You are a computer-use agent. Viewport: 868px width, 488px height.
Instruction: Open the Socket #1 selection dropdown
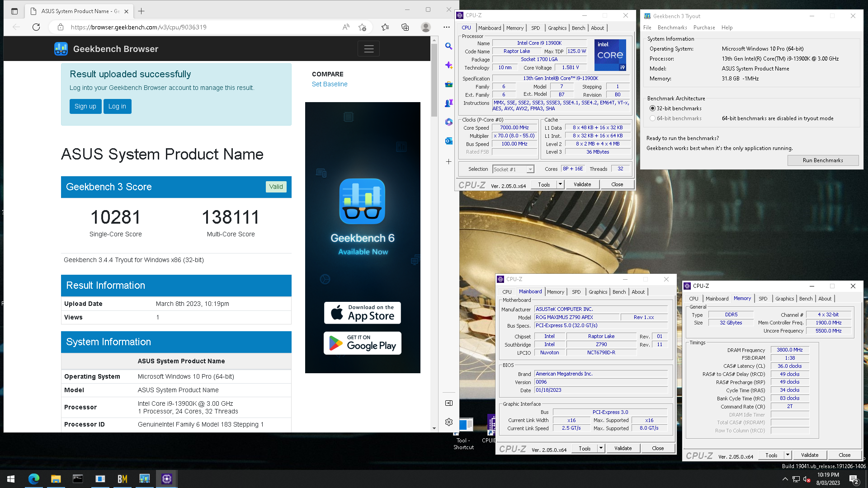click(x=513, y=169)
